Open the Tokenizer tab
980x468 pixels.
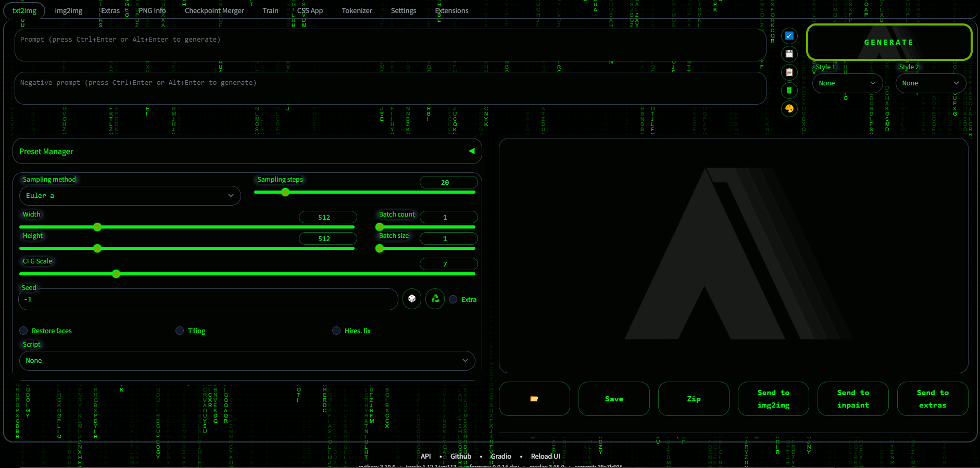(357, 10)
